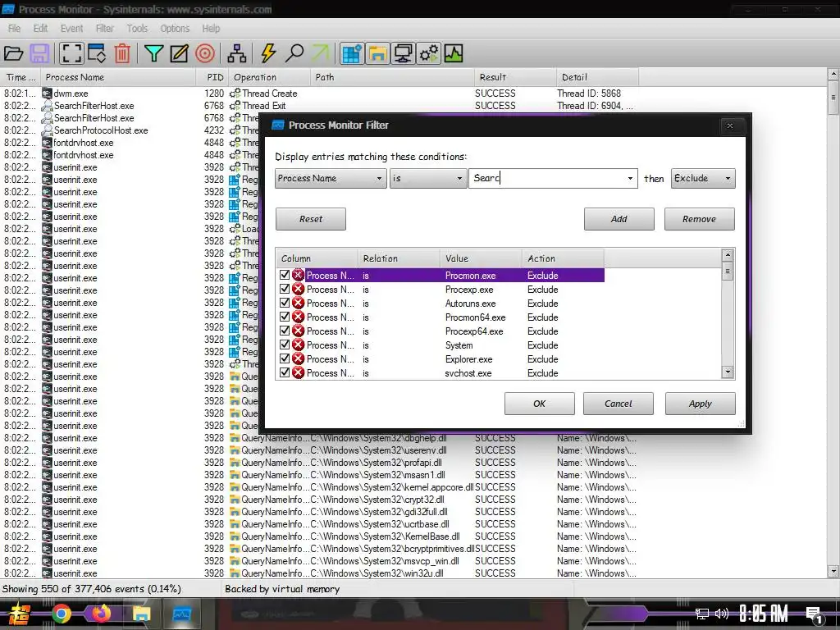Toggle the Capture events toolbar icon
The width and height of the screenshot is (840, 630).
[x=71, y=53]
